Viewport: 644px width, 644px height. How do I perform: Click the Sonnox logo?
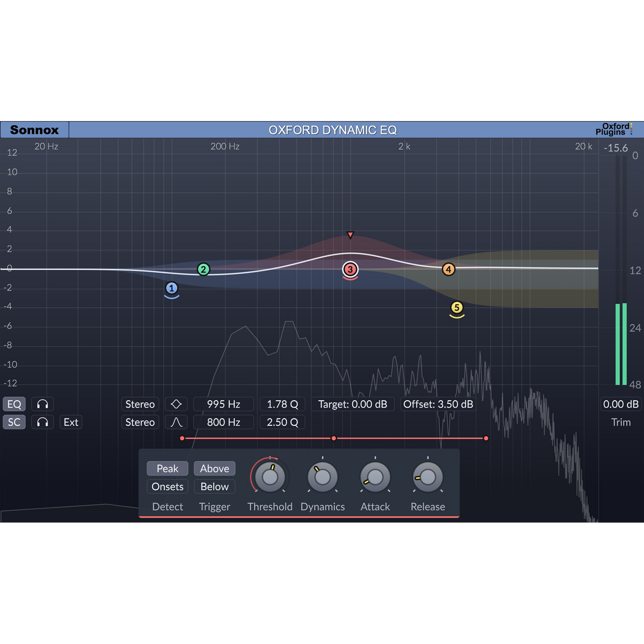[x=35, y=130]
